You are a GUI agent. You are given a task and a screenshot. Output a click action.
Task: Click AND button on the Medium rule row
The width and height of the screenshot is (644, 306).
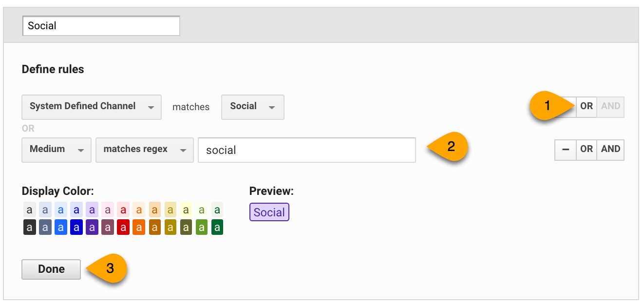pos(610,150)
